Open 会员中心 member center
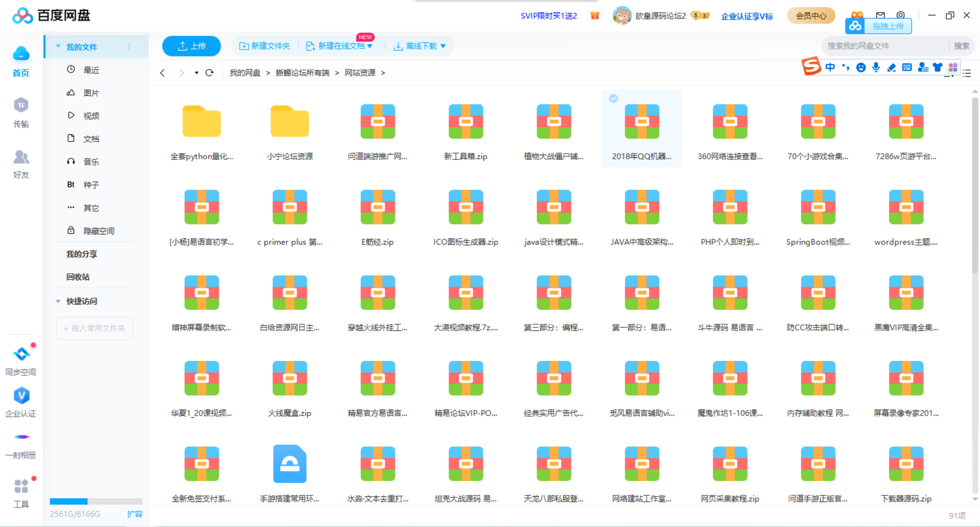The image size is (980, 527). (x=811, y=16)
